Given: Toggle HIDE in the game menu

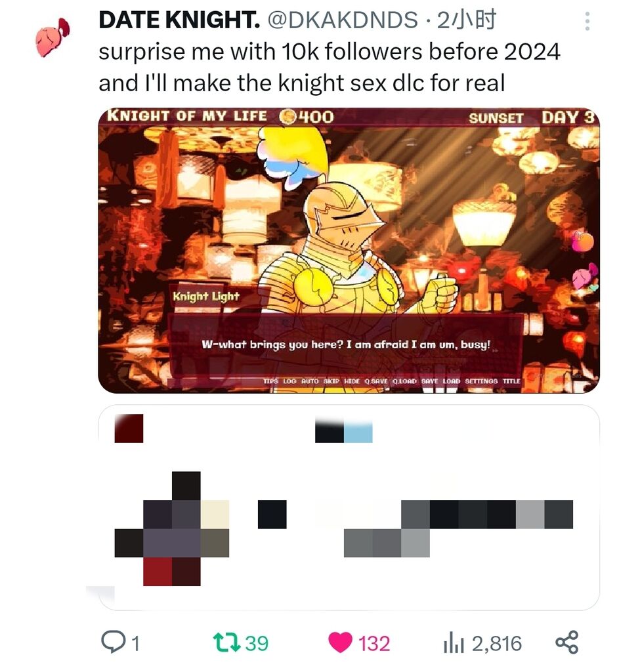Looking at the screenshot, I should 352,381.
